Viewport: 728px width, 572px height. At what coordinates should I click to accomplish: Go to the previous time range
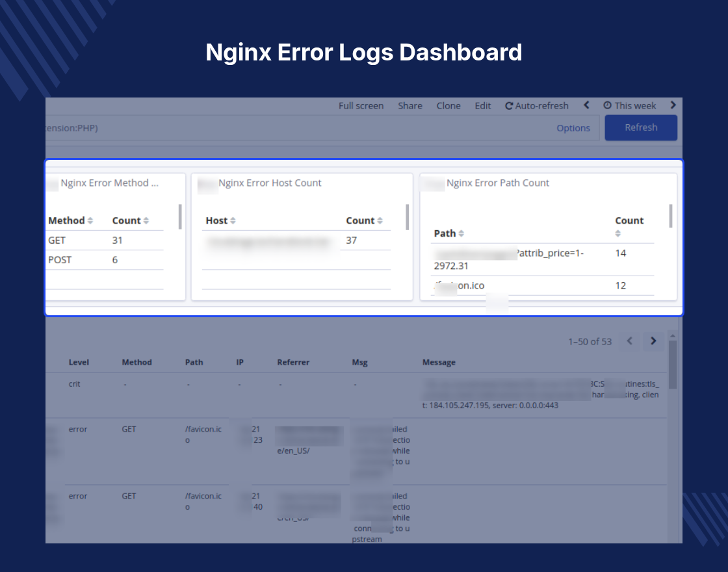click(x=586, y=105)
